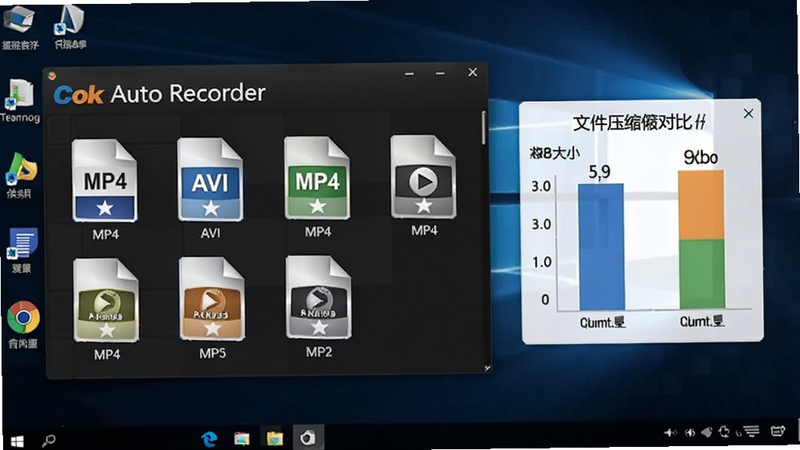Open the scanner-like desktop icon in the top-left corner
This screenshot has width=800, height=450.
pyautogui.click(x=19, y=28)
